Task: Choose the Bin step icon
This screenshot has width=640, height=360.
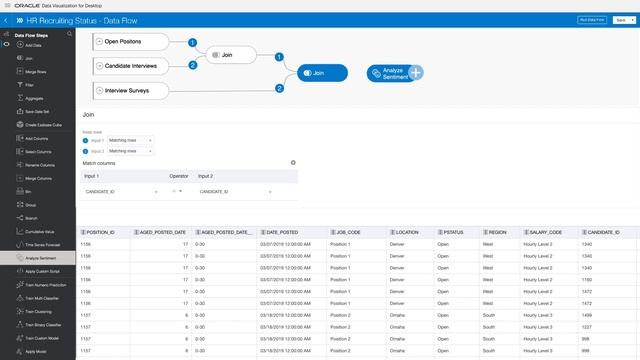Action: 20,191
